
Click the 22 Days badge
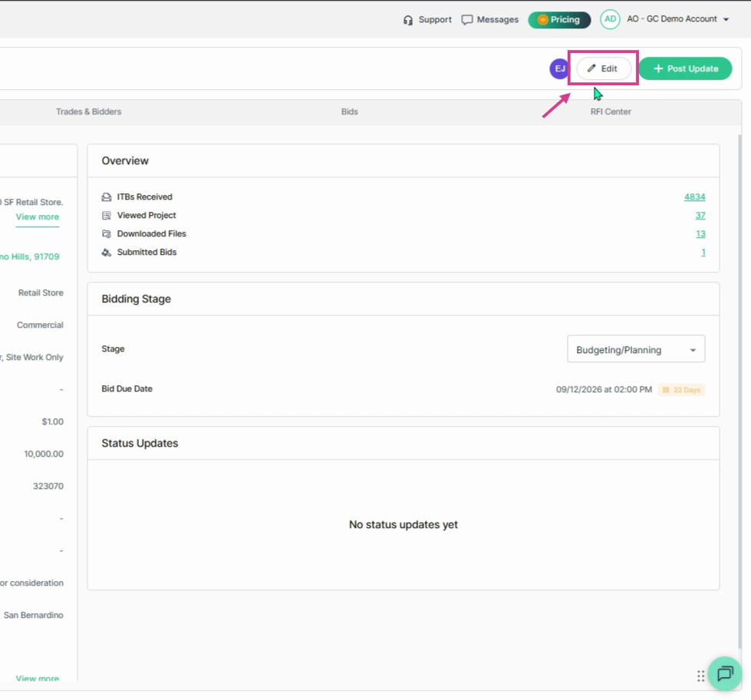[681, 390]
